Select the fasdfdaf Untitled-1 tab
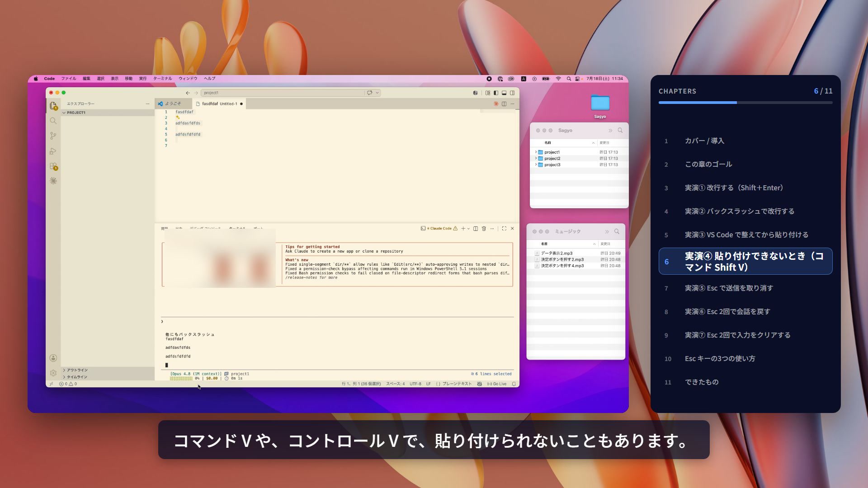Image resolution: width=868 pixels, height=488 pixels. [x=220, y=103]
